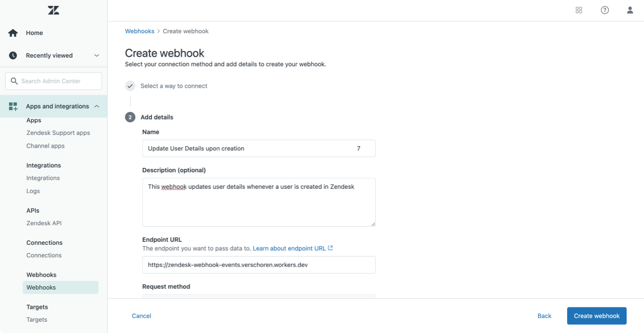Click the completed step checkmark icon
The image size is (644, 333).
tap(130, 86)
